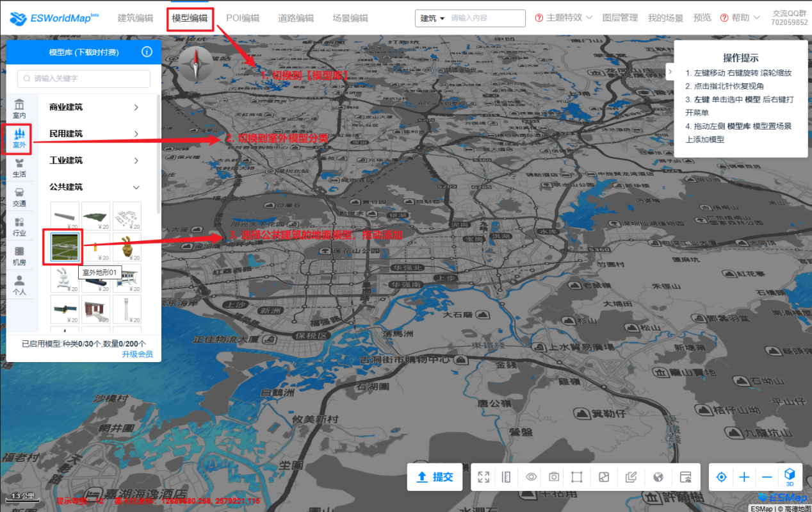
Task: Select the 室外地形01 terrain model thumbnail
Action: pyautogui.click(x=65, y=247)
